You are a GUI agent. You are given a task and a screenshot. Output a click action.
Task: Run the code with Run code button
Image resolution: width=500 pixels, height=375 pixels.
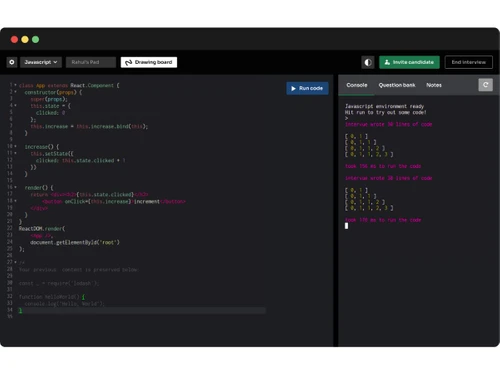click(x=307, y=88)
